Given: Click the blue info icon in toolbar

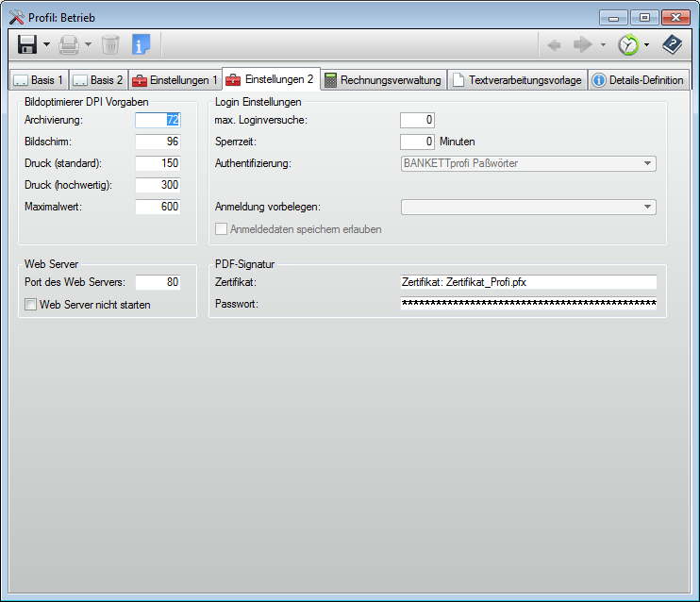Looking at the screenshot, I should 141,44.
